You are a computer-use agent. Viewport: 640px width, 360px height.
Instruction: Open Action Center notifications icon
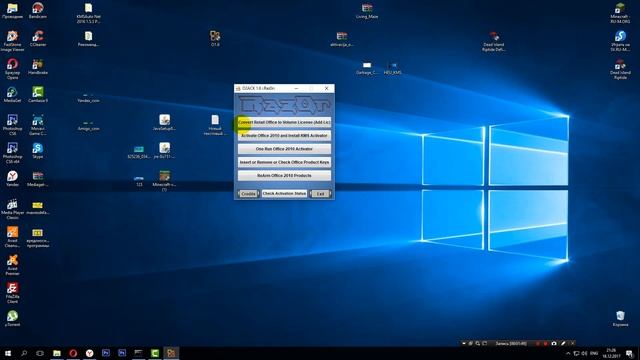tap(630, 353)
